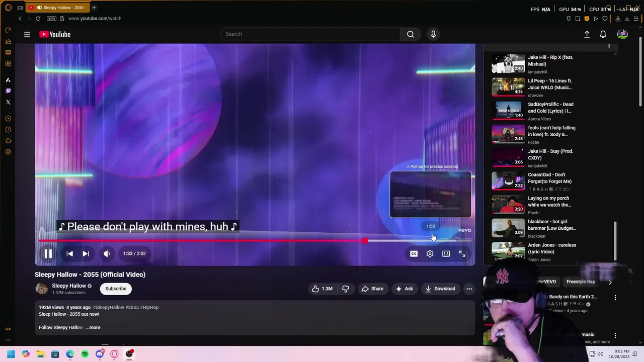Image resolution: width=644 pixels, height=362 pixels.
Task: Open the YouTube notifications bell
Action: pos(603,34)
